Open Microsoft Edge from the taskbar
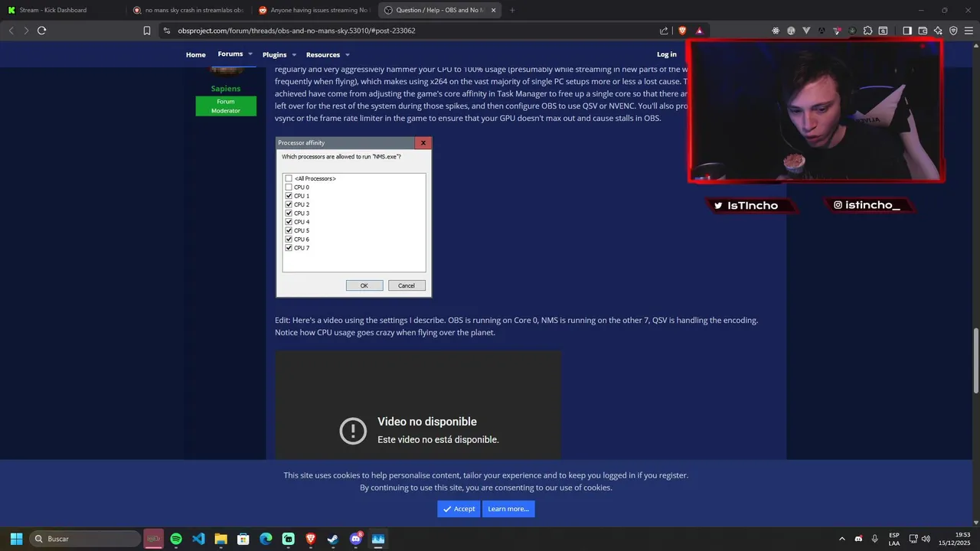Screen dimensions: 980x551 tap(266, 539)
